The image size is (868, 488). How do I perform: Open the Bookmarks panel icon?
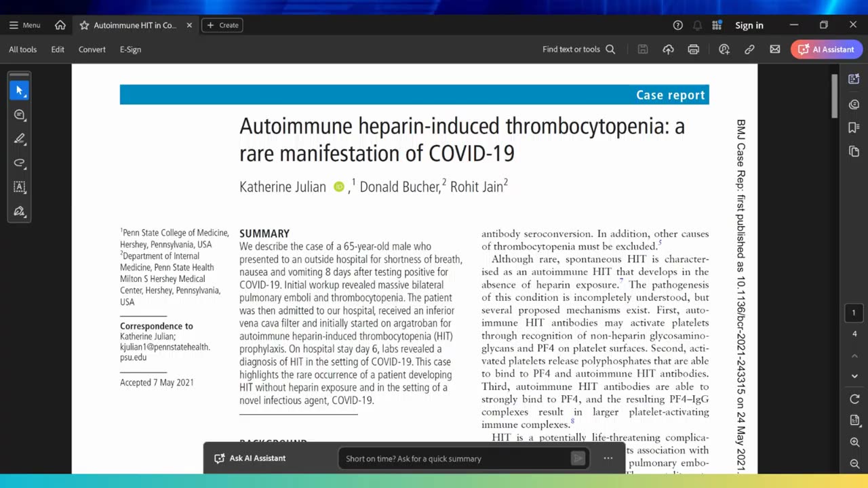click(854, 127)
